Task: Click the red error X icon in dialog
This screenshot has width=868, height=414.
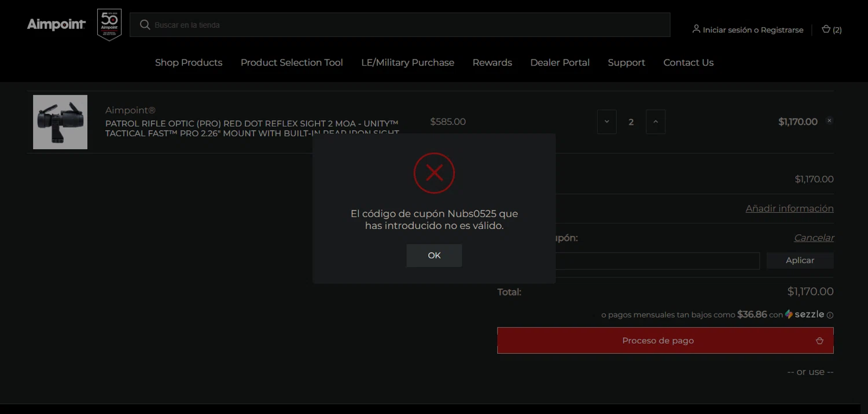Action: pyautogui.click(x=434, y=173)
